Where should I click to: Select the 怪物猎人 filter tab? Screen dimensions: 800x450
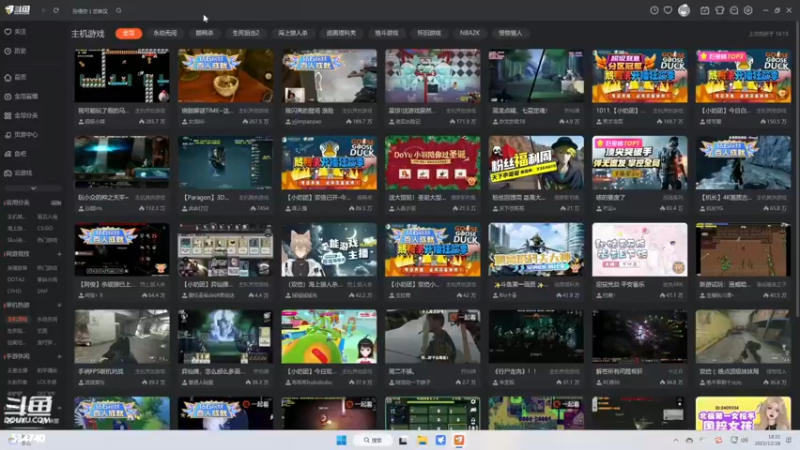coord(510,33)
